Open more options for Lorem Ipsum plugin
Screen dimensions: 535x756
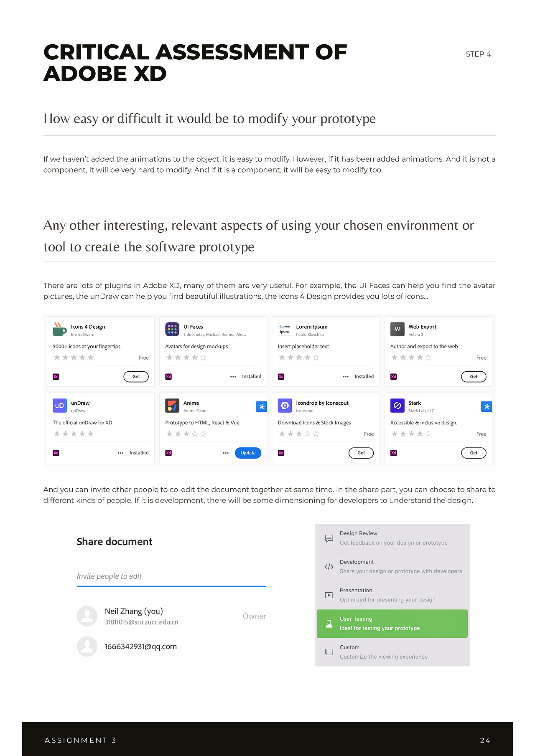tap(346, 377)
